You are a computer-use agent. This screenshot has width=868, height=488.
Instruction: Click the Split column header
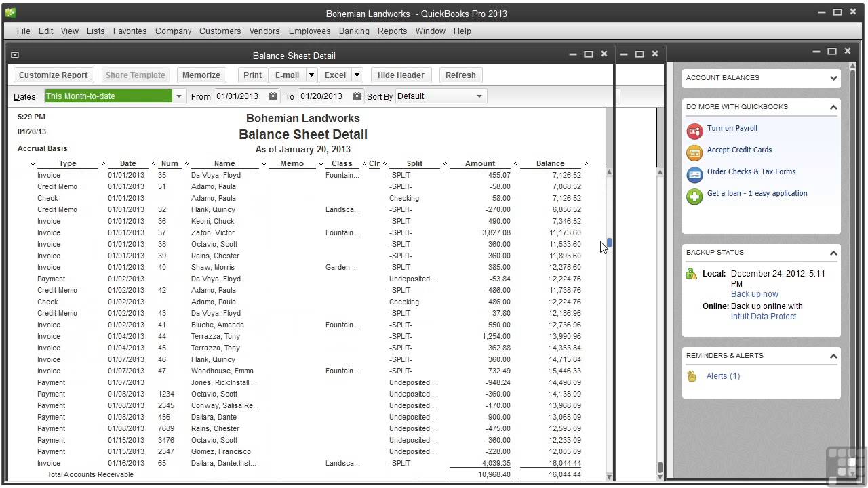point(414,163)
